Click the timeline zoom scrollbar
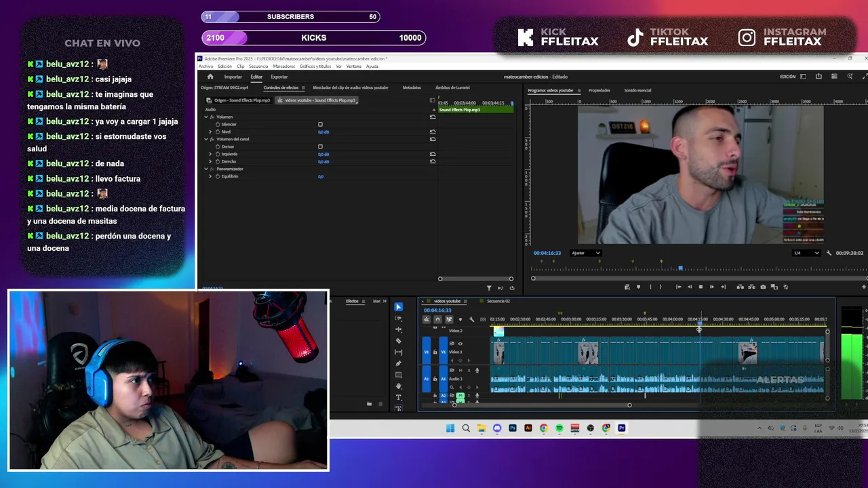Image resolution: width=868 pixels, height=488 pixels. point(542,405)
